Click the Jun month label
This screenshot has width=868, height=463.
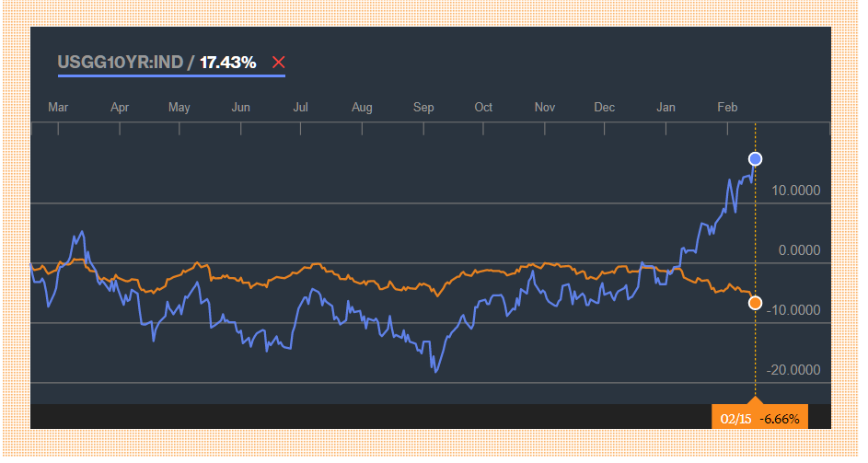click(241, 108)
